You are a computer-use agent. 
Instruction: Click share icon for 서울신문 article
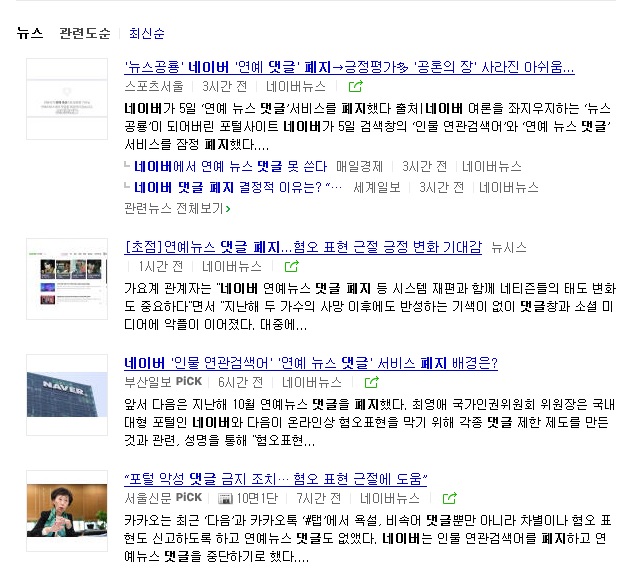tap(449, 498)
